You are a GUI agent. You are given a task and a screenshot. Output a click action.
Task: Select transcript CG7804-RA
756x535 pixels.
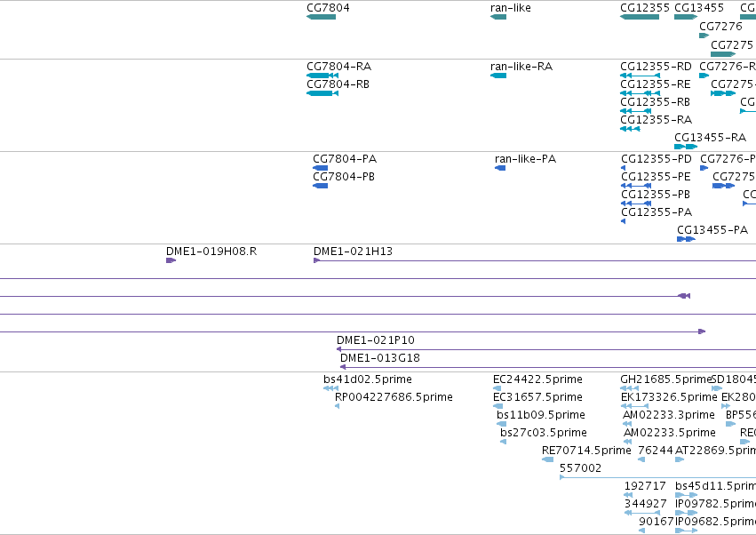[338, 66]
